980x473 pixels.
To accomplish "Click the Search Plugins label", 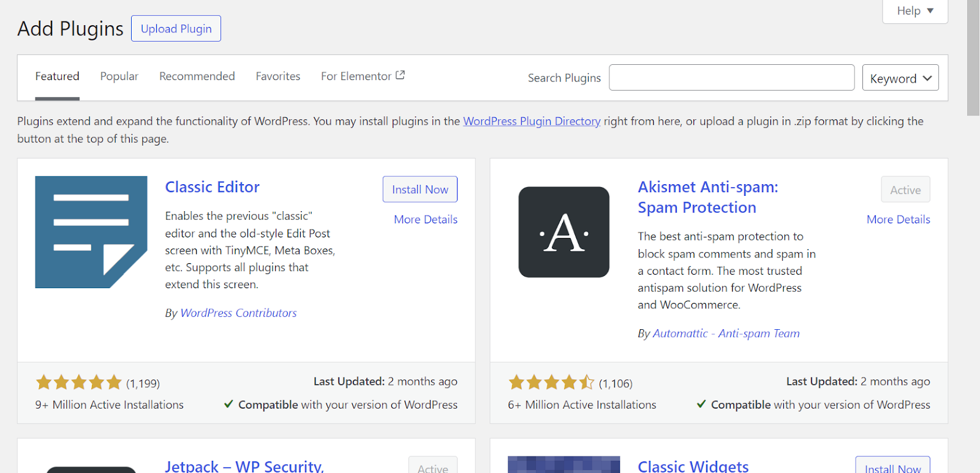I will pyautogui.click(x=564, y=78).
